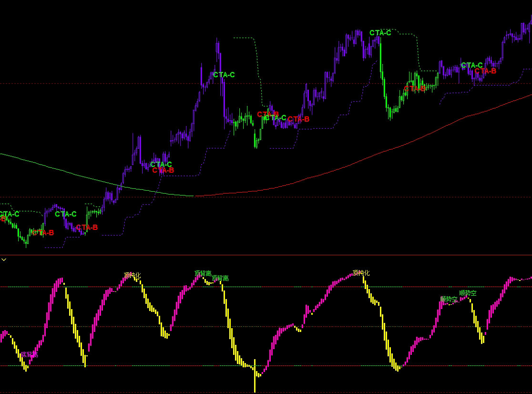Select the rightmost CTA-C marker
Viewport: 532px width, 394px height.
click(471, 65)
